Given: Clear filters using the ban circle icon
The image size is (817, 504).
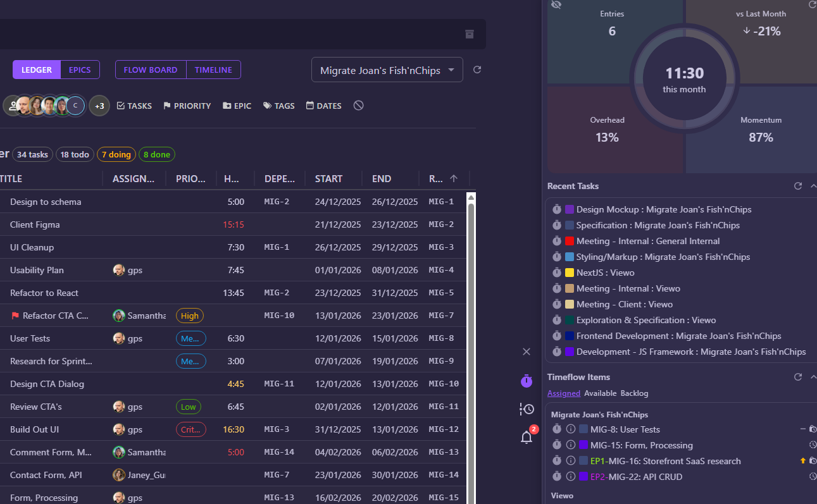Looking at the screenshot, I should 358,106.
